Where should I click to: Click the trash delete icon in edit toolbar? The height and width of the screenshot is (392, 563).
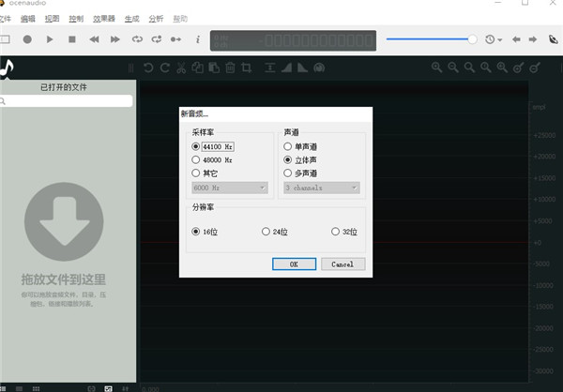230,68
